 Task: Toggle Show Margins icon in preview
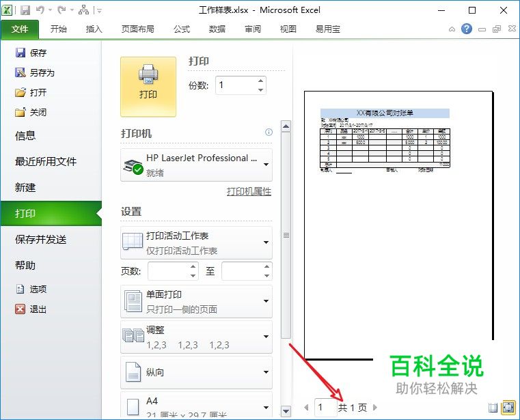click(x=493, y=408)
